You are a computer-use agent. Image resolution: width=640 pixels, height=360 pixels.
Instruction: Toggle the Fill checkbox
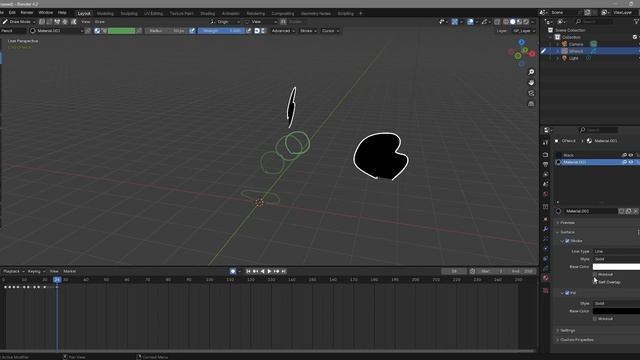(567, 293)
